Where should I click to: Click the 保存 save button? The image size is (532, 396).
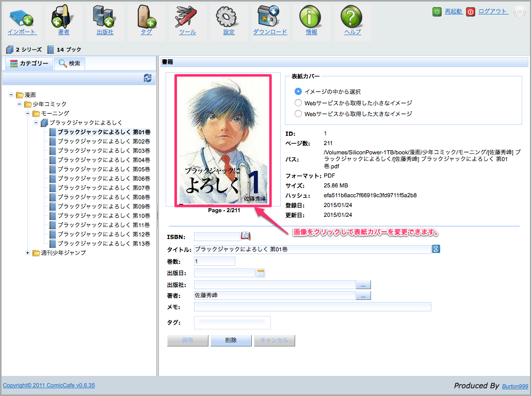188,340
